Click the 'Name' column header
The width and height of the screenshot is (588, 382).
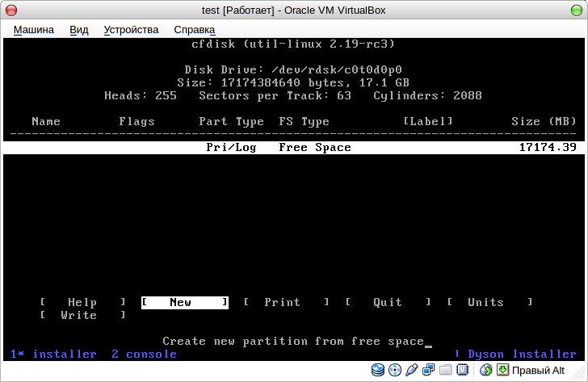(x=46, y=121)
